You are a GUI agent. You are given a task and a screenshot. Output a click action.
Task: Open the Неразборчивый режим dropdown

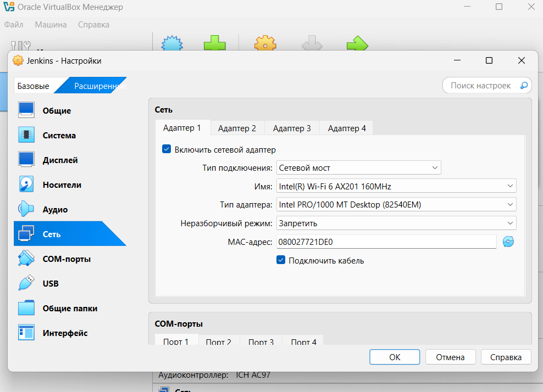pyautogui.click(x=396, y=223)
